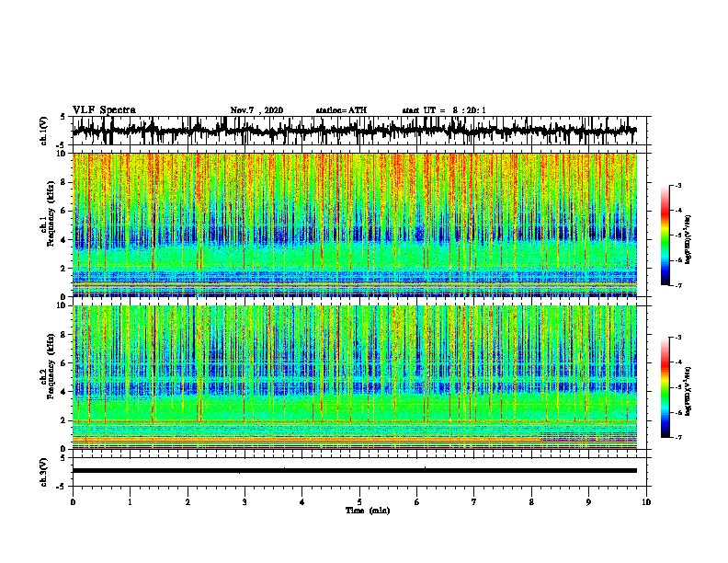Click time axis tick label 0
The height and width of the screenshot is (563, 728).
[73, 502]
